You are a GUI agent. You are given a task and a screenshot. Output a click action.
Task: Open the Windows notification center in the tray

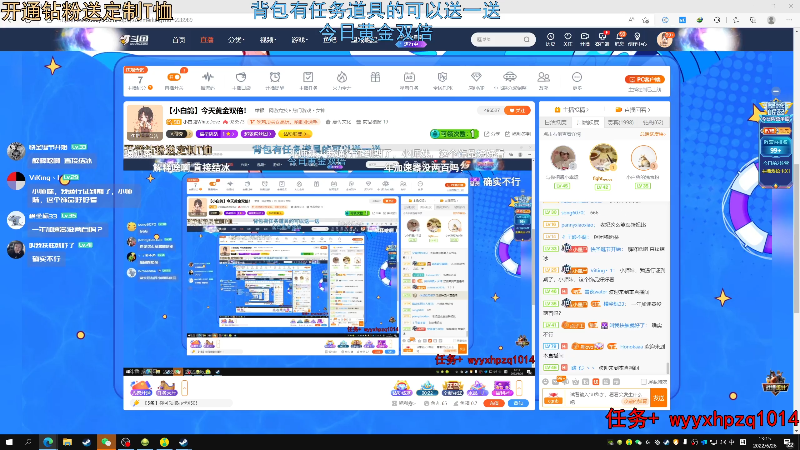point(788,442)
